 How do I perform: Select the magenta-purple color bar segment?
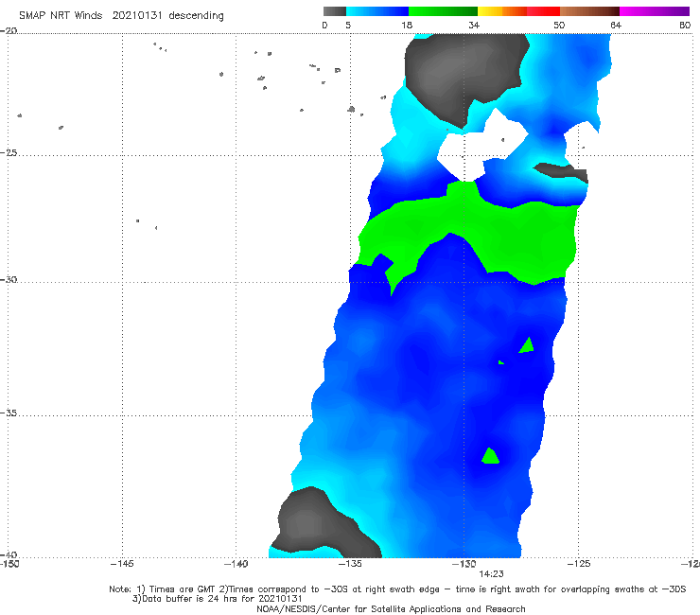tap(655, 11)
